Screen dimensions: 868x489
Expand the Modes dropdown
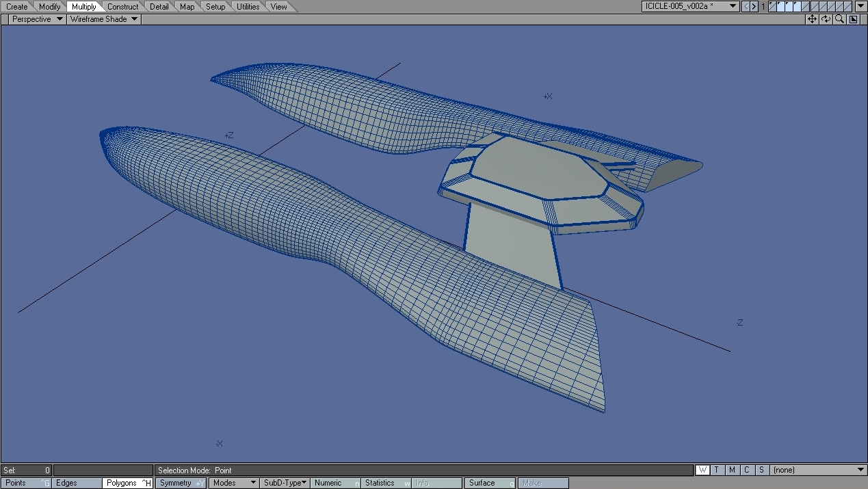pyautogui.click(x=233, y=483)
